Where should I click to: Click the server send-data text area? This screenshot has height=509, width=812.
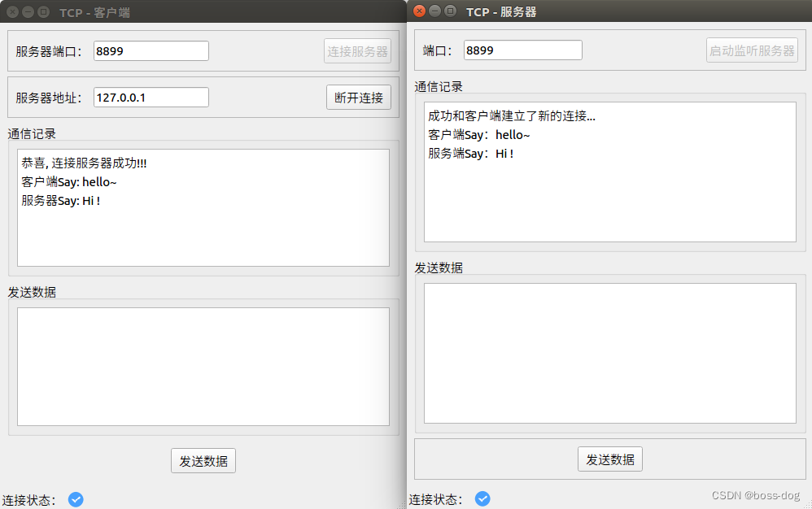click(610, 354)
